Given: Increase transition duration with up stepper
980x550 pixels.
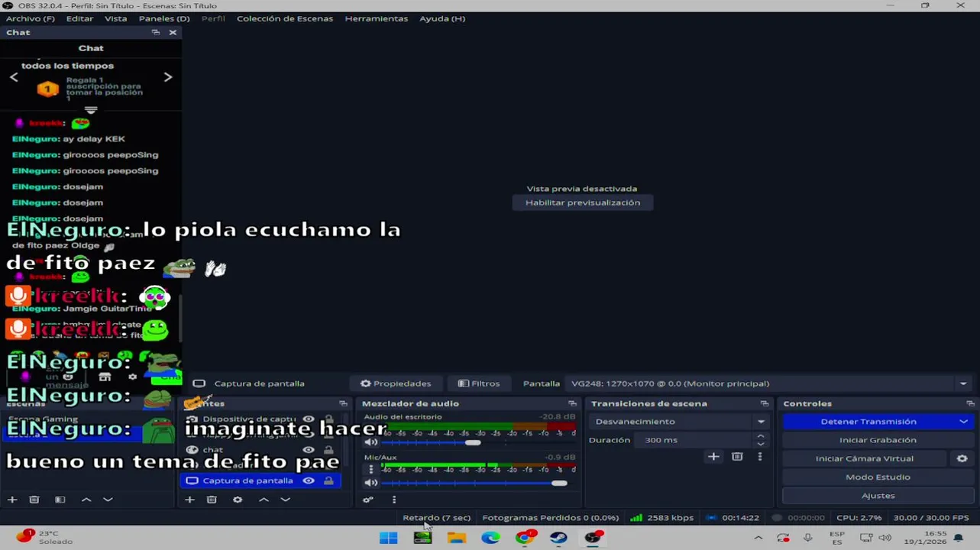Looking at the screenshot, I should coord(761,436).
